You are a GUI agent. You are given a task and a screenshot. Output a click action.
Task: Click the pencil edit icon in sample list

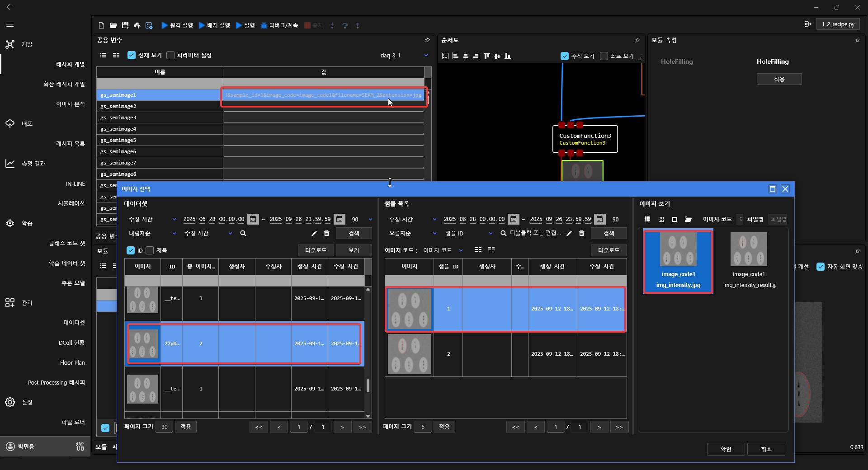(x=569, y=233)
